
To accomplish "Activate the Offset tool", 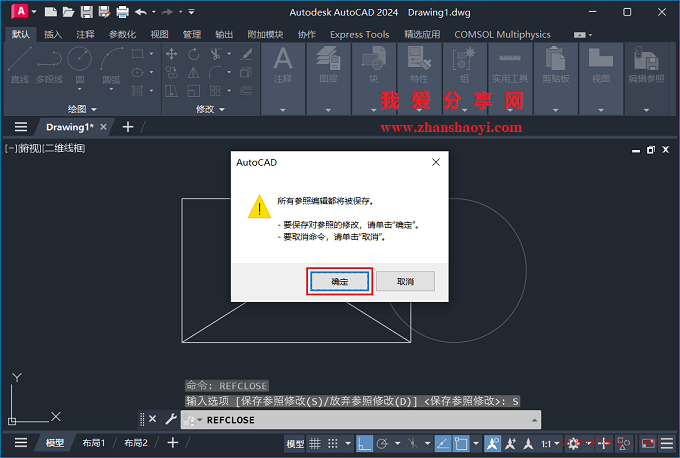I will (x=246, y=91).
